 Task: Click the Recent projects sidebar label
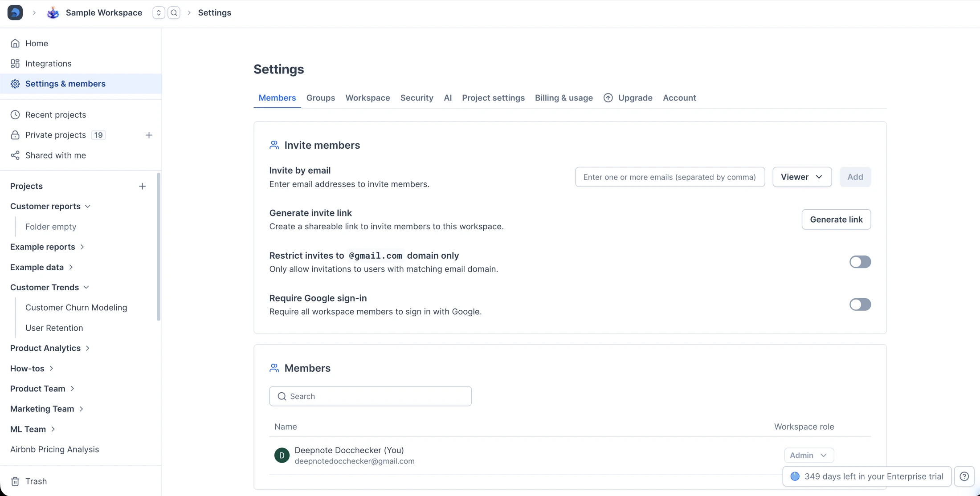pyautogui.click(x=56, y=115)
